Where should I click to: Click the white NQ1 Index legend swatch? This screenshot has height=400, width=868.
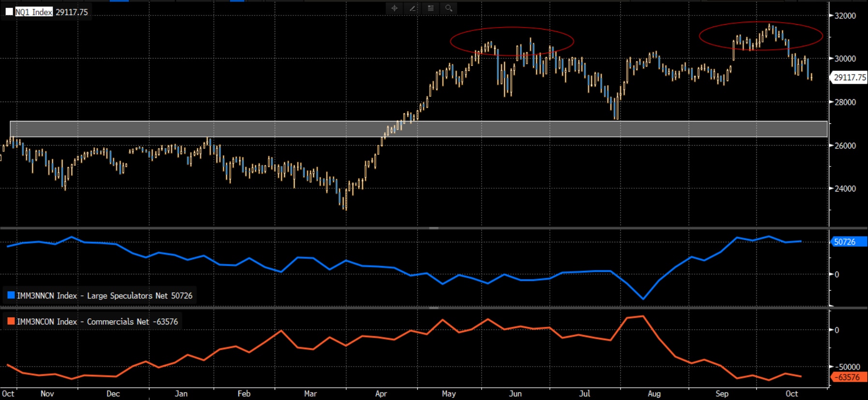tap(9, 12)
